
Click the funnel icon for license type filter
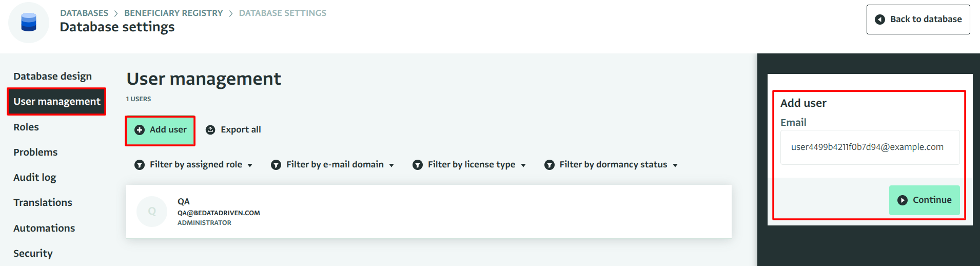pyautogui.click(x=418, y=165)
